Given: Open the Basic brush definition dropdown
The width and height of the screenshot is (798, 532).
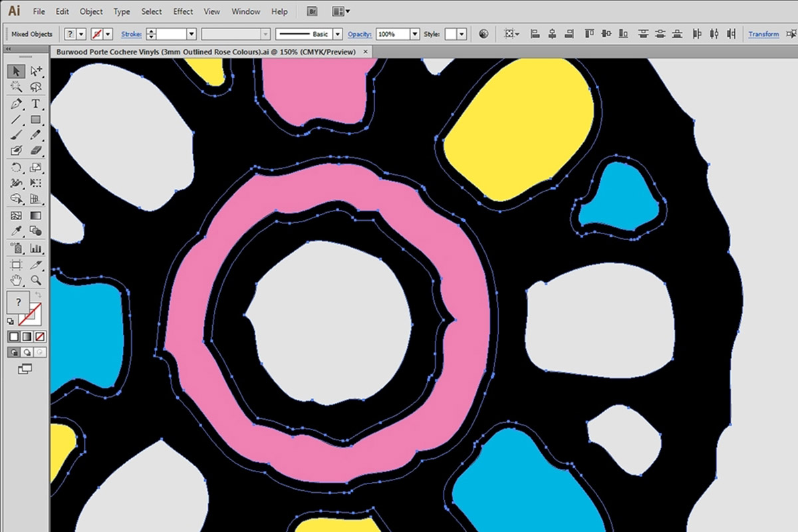Looking at the screenshot, I should point(337,34).
